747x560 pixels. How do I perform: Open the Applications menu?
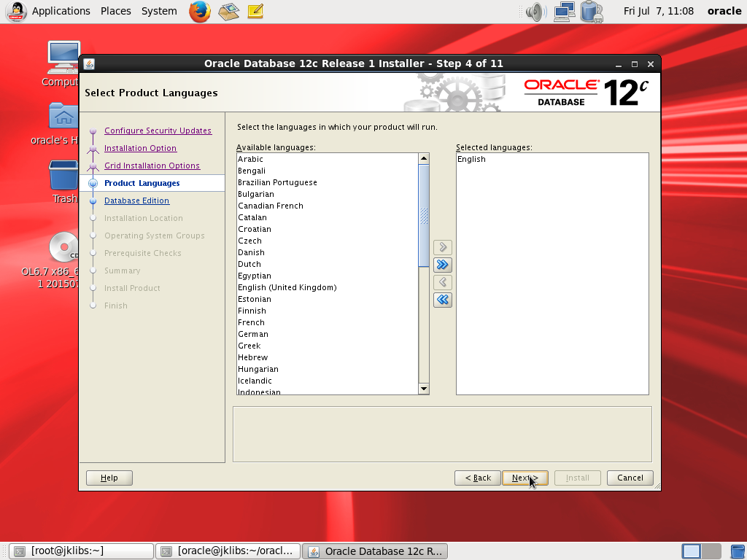point(61,11)
